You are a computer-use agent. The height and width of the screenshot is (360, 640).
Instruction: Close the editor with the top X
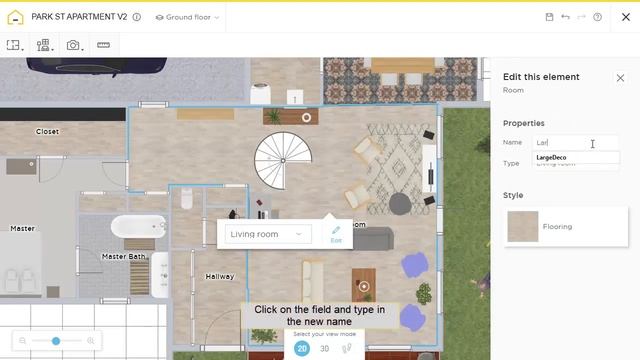pyautogui.click(x=626, y=17)
